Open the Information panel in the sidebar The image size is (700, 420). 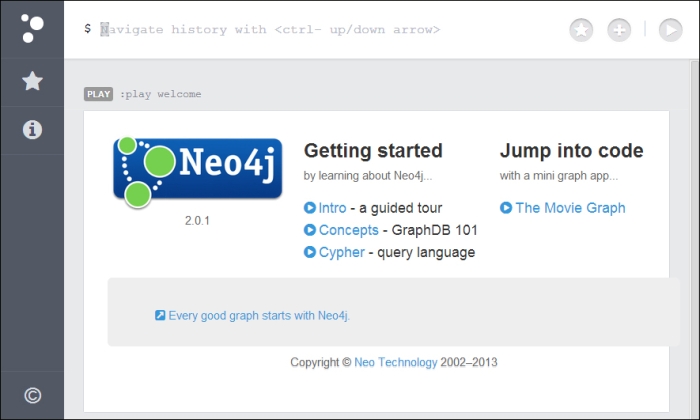pyautogui.click(x=32, y=130)
